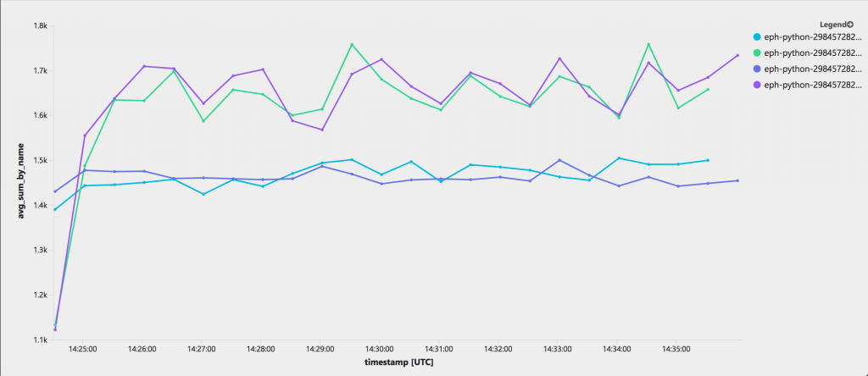Select the purple line's final right-most data point
Image resolution: width=868 pixels, height=376 pixels.
tap(737, 55)
